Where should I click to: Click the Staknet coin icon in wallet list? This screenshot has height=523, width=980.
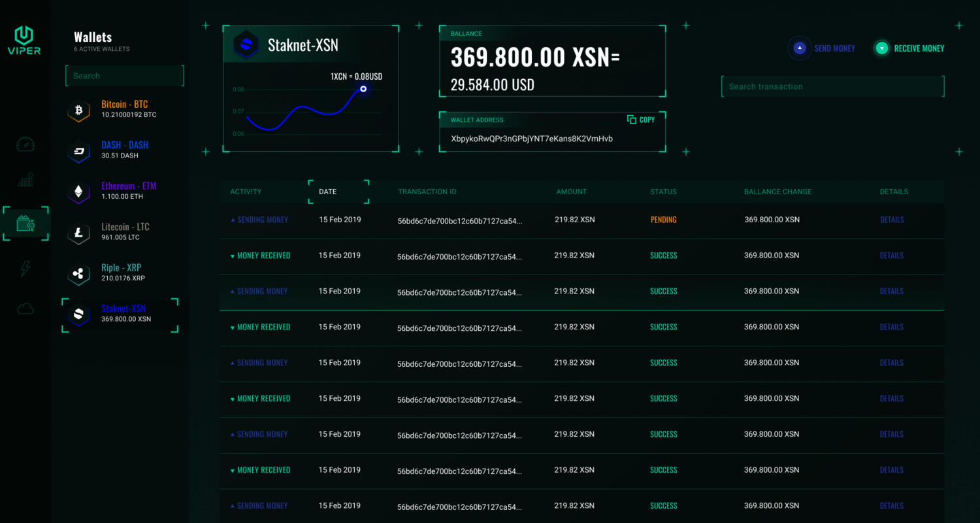78,314
